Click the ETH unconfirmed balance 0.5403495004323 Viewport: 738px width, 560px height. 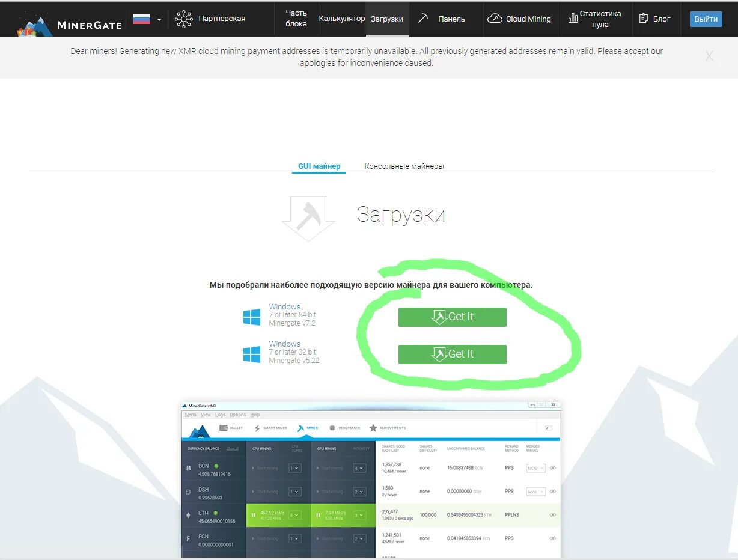tap(465, 515)
